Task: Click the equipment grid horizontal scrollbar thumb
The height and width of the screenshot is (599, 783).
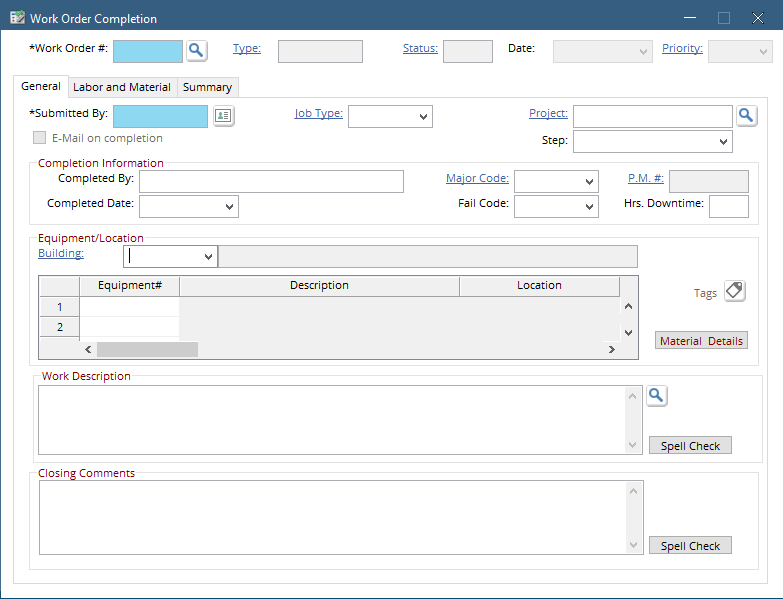Action: (147, 349)
